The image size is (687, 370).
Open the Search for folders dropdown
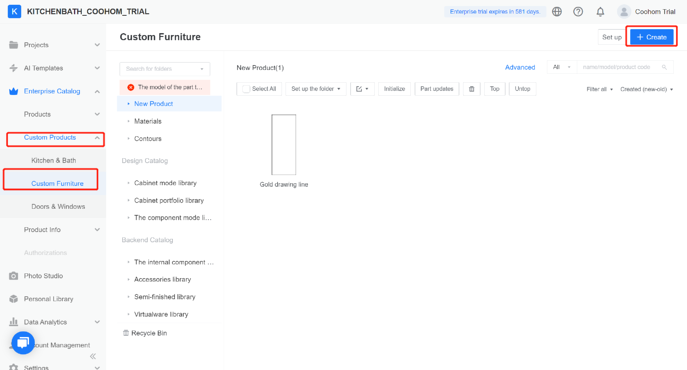(x=165, y=69)
